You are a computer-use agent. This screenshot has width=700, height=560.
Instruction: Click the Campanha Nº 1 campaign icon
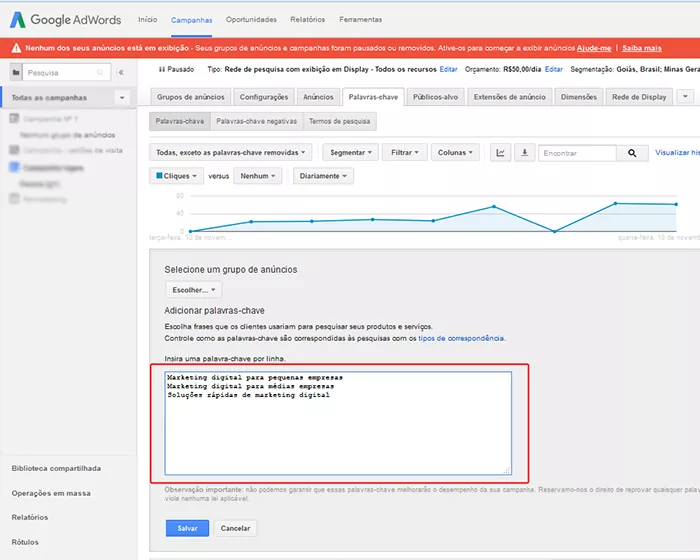point(14,118)
